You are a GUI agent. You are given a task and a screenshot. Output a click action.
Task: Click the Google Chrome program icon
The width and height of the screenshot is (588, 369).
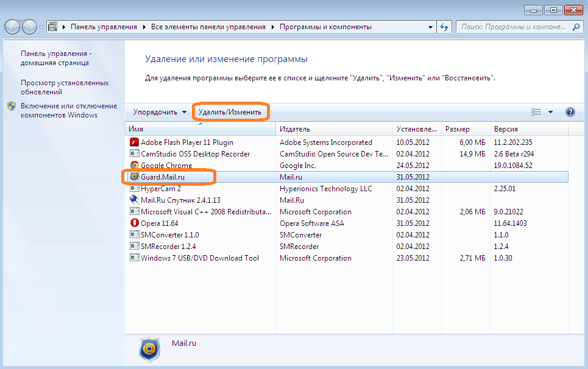click(x=135, y=166)
